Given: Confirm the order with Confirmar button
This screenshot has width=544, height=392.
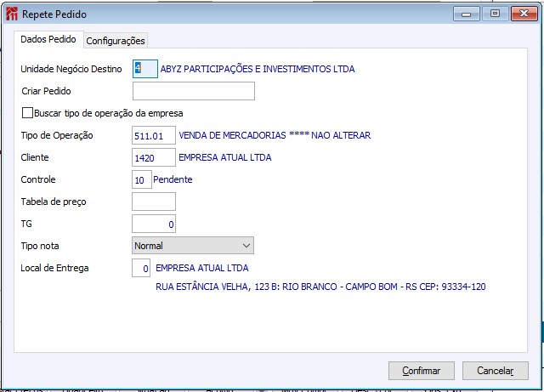Looking at the screenshot, I should [x=422, y=371].
